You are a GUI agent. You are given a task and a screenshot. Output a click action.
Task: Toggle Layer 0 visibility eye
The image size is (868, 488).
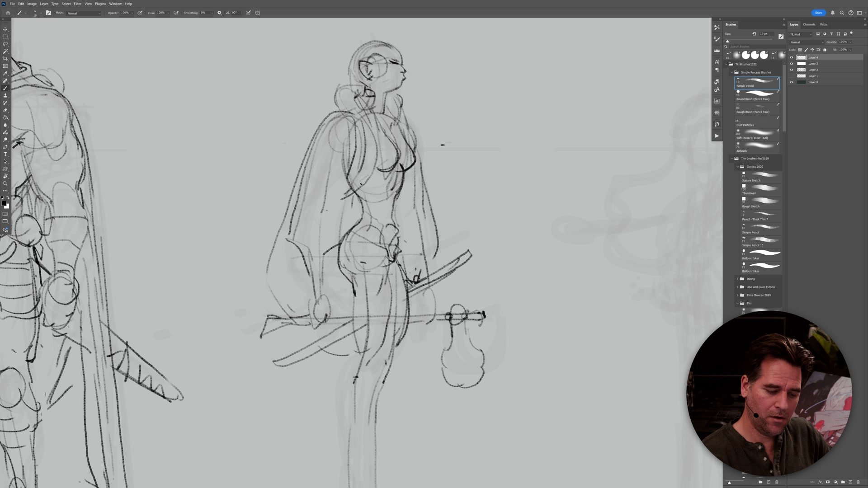(792, 82)
